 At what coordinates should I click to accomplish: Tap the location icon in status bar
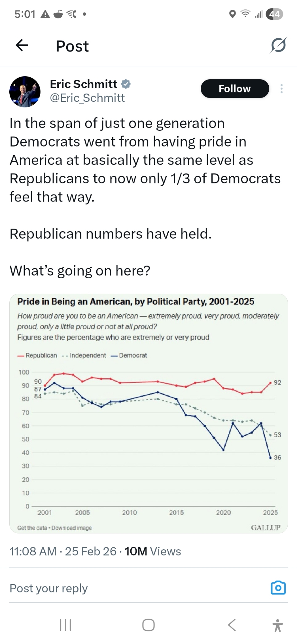coord(232,14)
